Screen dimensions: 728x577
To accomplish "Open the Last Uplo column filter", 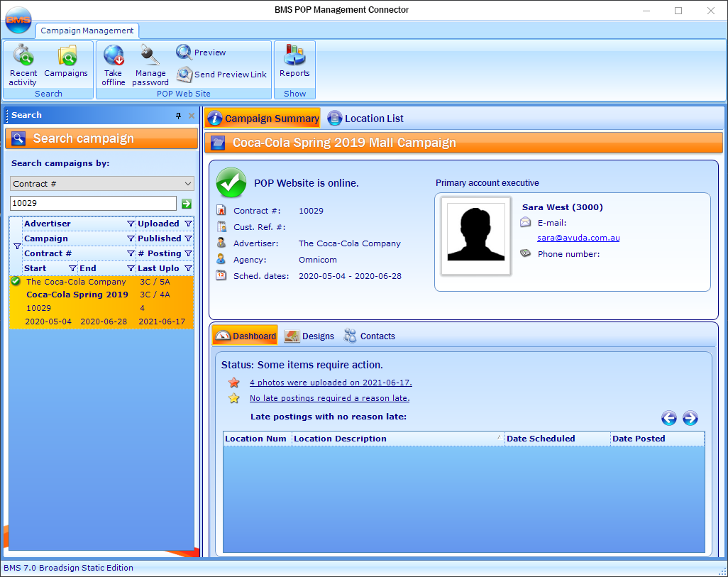I will [x=188, y=268].
